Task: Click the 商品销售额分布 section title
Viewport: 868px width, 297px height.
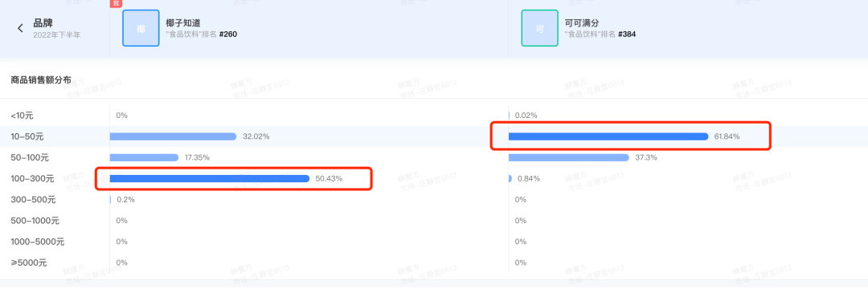Action: [40, 79]
